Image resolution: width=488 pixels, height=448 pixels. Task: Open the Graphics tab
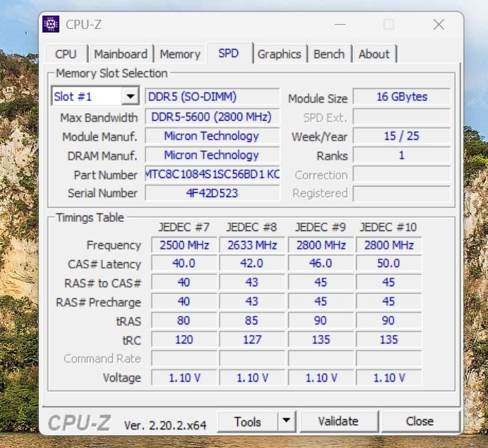(x=280, y=54)
